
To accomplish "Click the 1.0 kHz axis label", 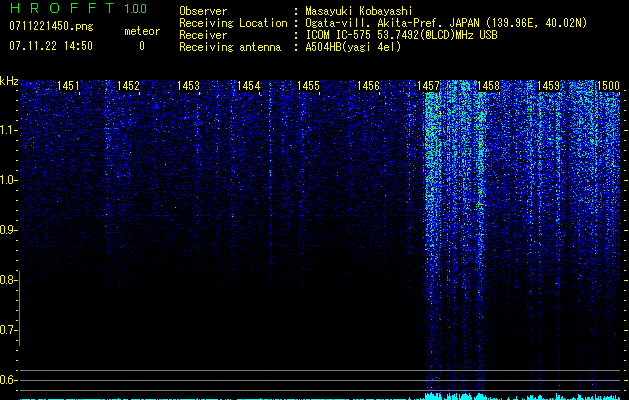I will pyautogui.click(x=7, y=180).
